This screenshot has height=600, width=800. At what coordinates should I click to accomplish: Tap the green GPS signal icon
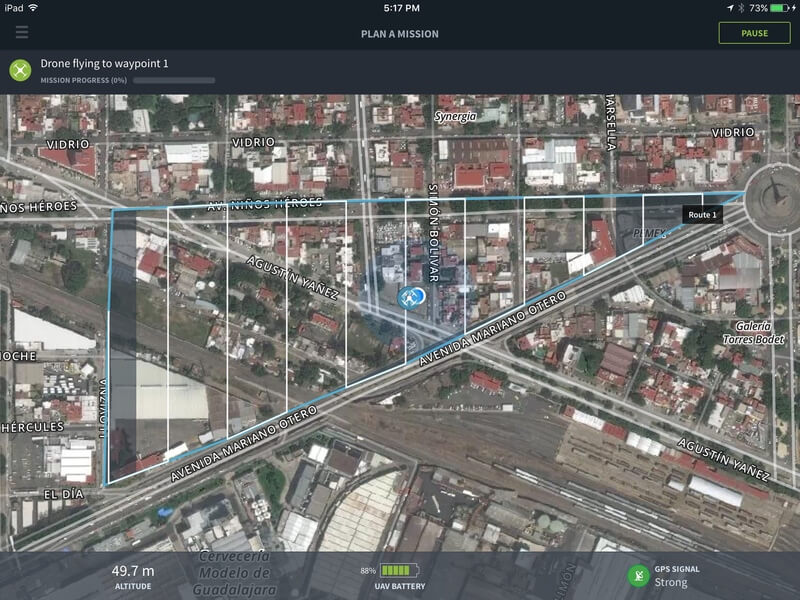point(638,576)
